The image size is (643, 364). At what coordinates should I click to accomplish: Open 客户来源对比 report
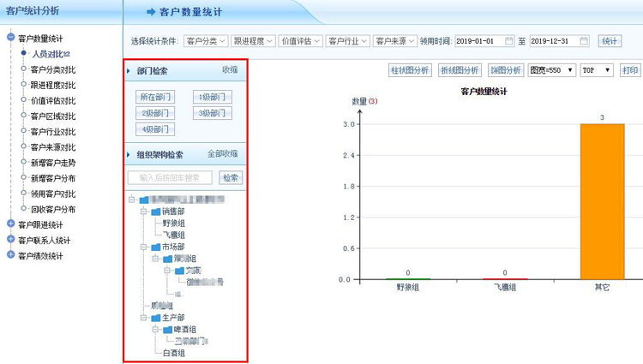53,147
